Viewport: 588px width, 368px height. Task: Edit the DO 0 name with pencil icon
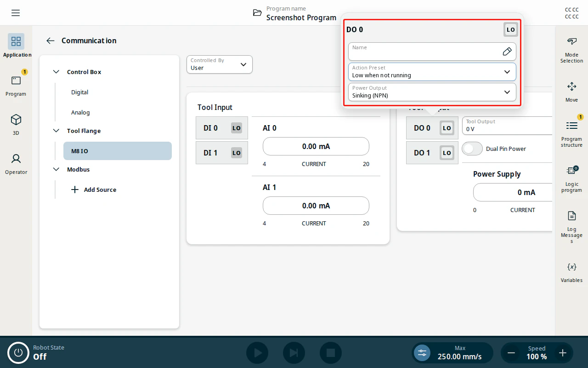coord(507,52)
